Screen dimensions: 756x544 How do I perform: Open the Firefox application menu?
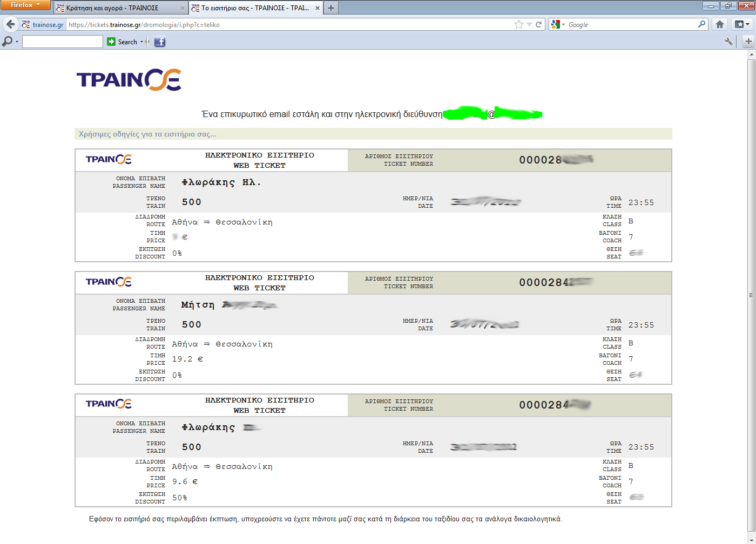coord(25,5)
